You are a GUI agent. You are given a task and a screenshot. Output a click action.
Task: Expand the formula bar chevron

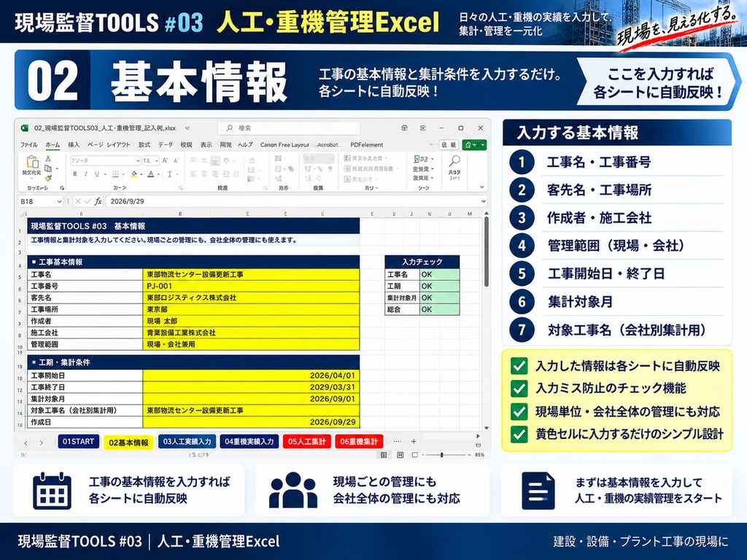click(x=483, y=201)
